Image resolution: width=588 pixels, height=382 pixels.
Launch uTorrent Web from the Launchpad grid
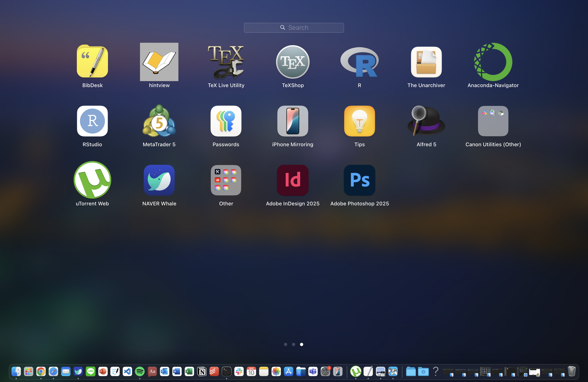pyautogui.click(x=92, y=180)
